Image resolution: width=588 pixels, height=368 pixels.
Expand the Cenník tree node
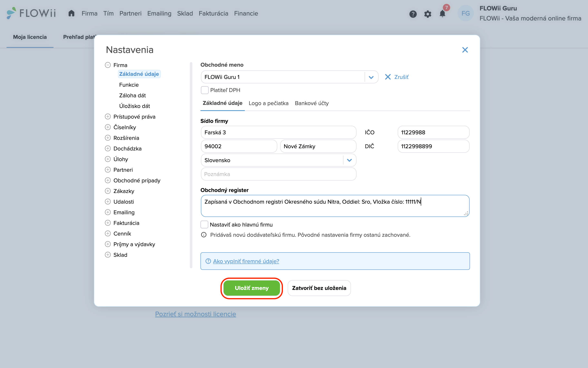pyautogui.click(x=108, y=233)
